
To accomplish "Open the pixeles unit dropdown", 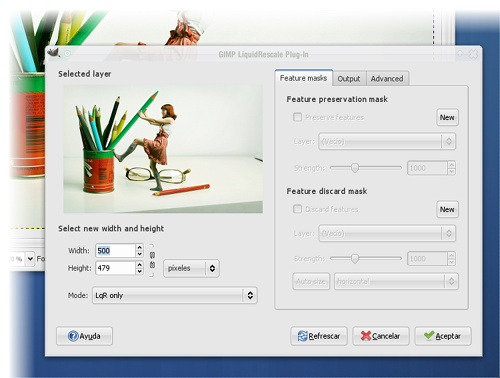I will (x=191, y=268).
